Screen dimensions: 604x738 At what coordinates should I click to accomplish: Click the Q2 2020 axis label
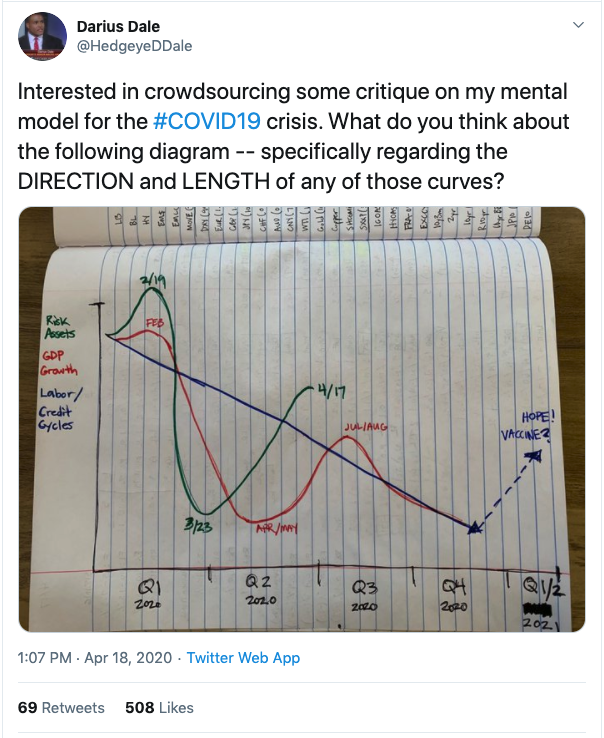(260, 591)
